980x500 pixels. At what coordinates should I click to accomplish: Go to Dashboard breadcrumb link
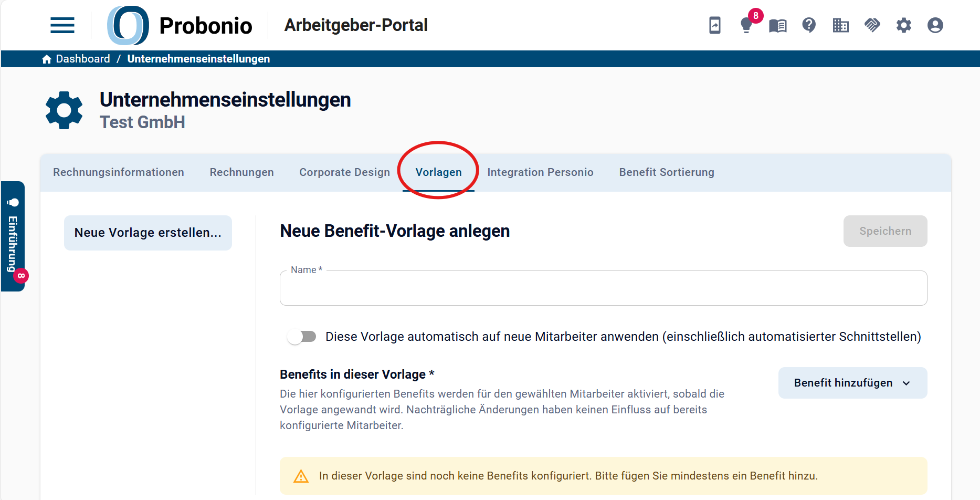[83, 59]
